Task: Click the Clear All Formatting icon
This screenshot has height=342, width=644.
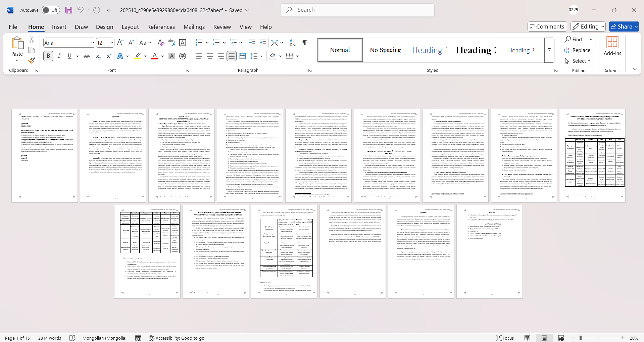Action: (x=161, y=43)
